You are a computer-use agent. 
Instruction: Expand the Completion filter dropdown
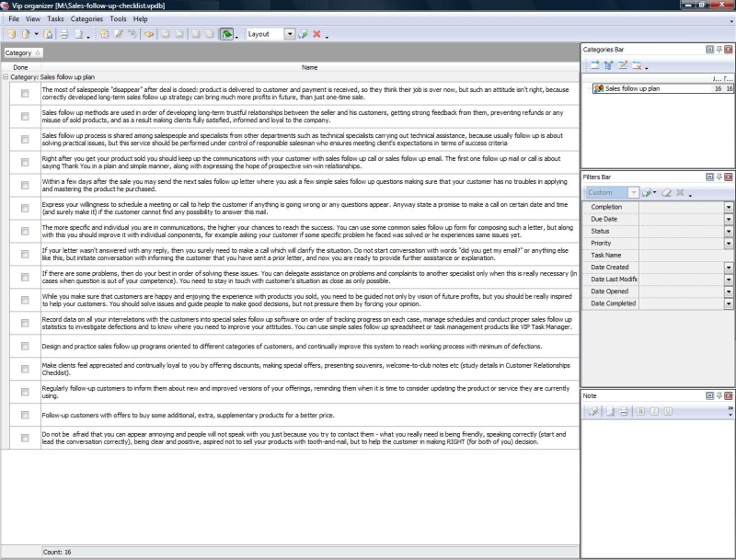(729, 207)
